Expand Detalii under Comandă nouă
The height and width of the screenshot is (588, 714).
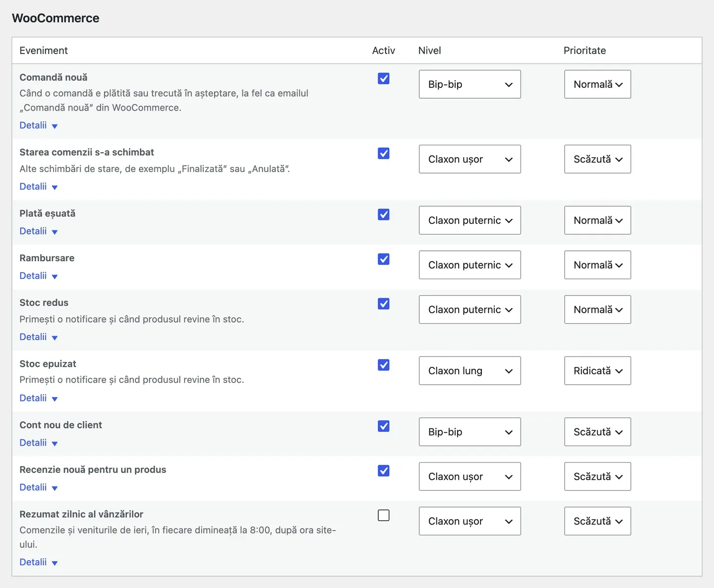pyautogui.click(x=39, y=125)
